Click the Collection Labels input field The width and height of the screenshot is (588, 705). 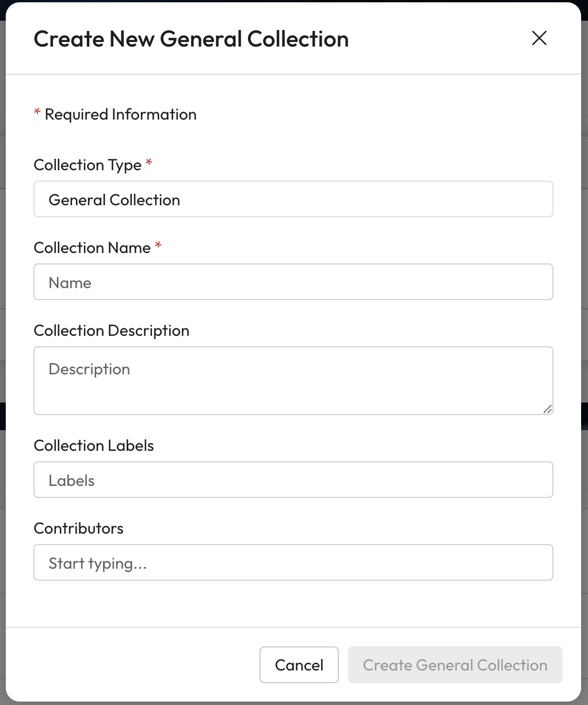tap(293, 480)
